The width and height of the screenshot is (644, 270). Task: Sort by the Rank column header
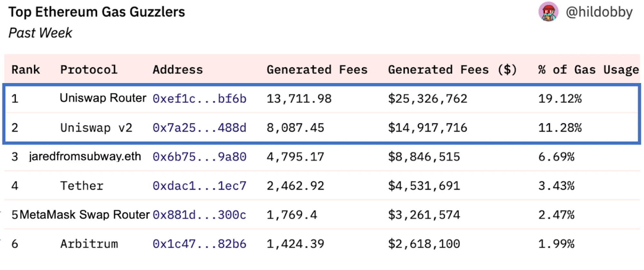pos(26,70)
